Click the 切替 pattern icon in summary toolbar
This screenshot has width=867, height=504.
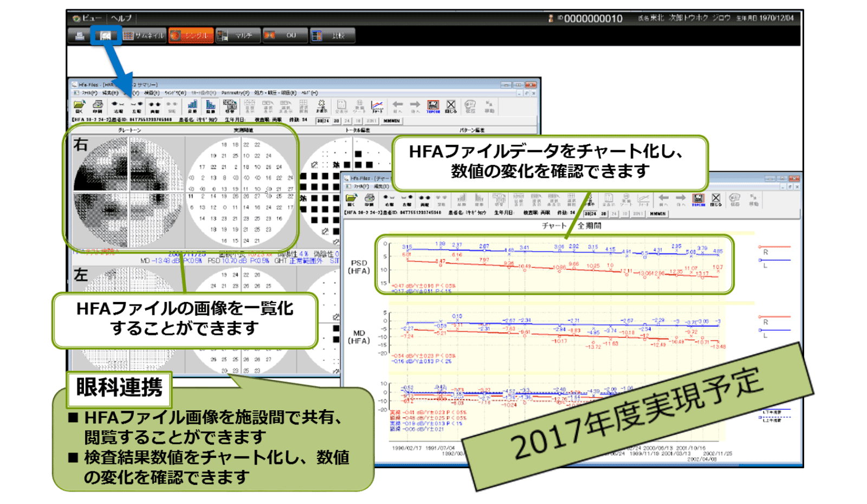(230, 106)
